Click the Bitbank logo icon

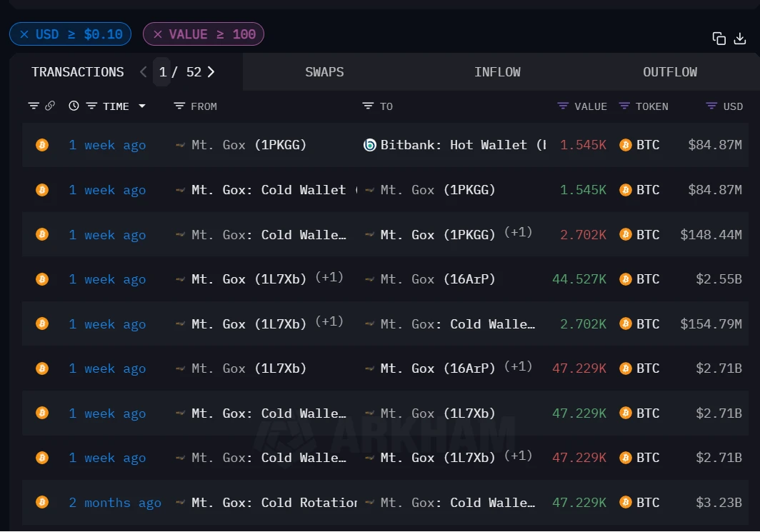point(370,145)
